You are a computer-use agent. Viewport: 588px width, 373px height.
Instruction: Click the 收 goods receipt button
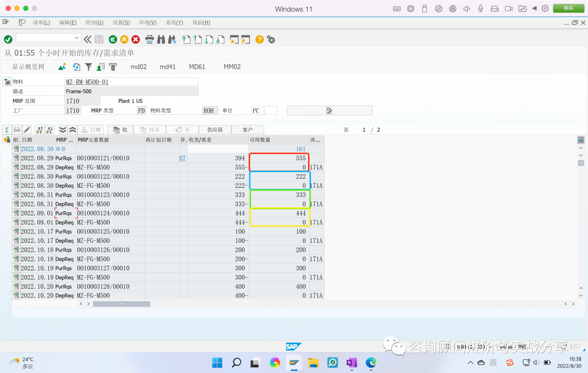[120, 130]
